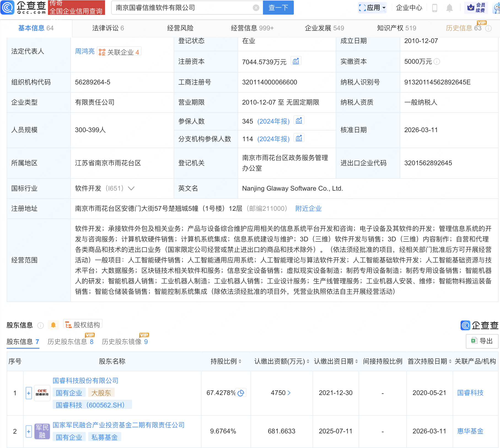Open the branch insured count 114 chart icon

pyautogui.click(x=299, y=138)
